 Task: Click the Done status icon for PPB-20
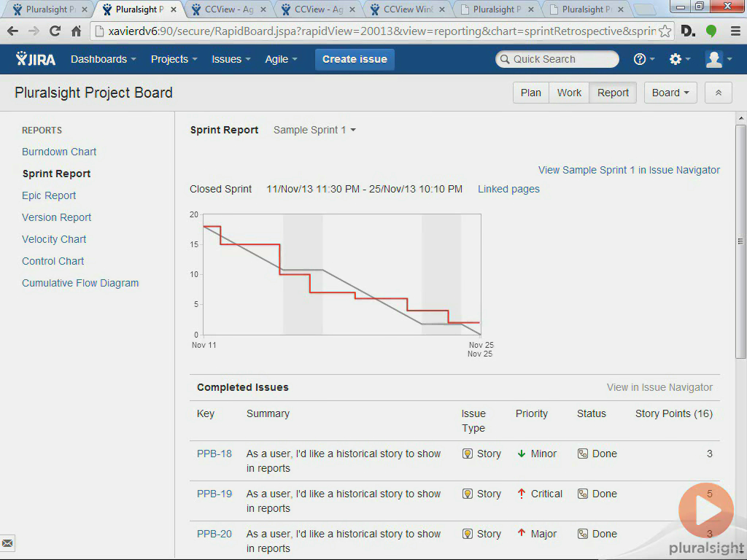[582, 534]
